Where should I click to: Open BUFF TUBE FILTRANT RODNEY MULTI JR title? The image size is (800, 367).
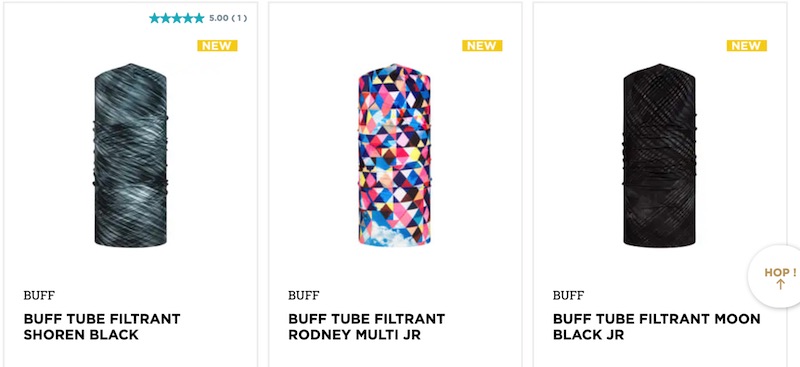[x=366, y=327]
